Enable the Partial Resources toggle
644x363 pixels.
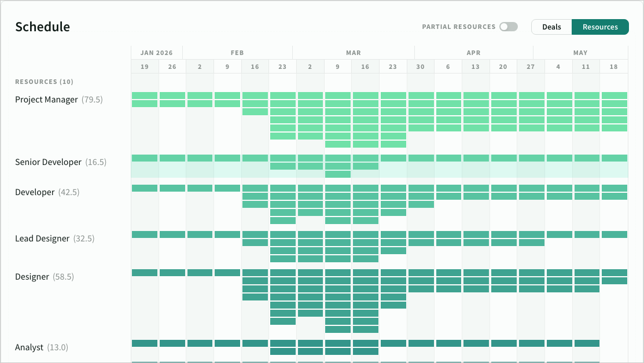coord(507,26)
